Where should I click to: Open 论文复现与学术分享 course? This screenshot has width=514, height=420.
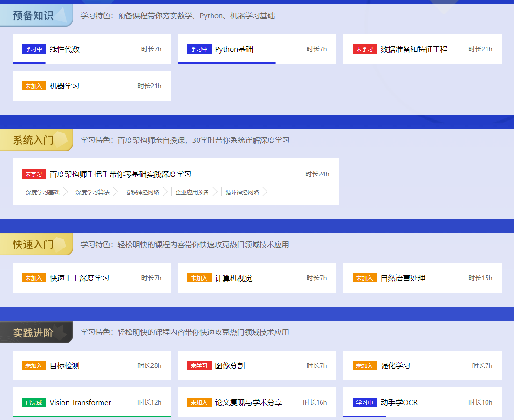click(257, 402)
